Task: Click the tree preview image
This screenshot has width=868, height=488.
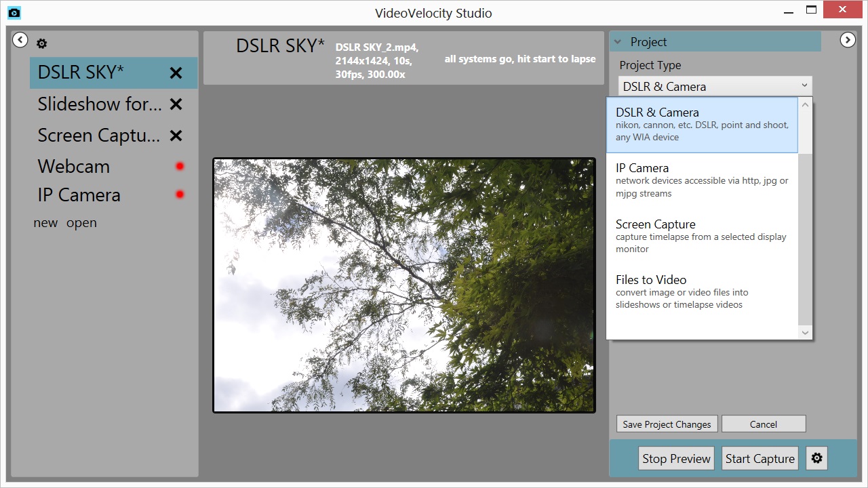Action: point(404,285)
